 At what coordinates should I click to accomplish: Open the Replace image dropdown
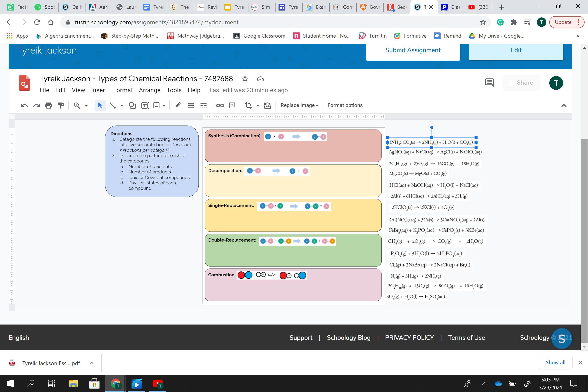tap(299, 106)
